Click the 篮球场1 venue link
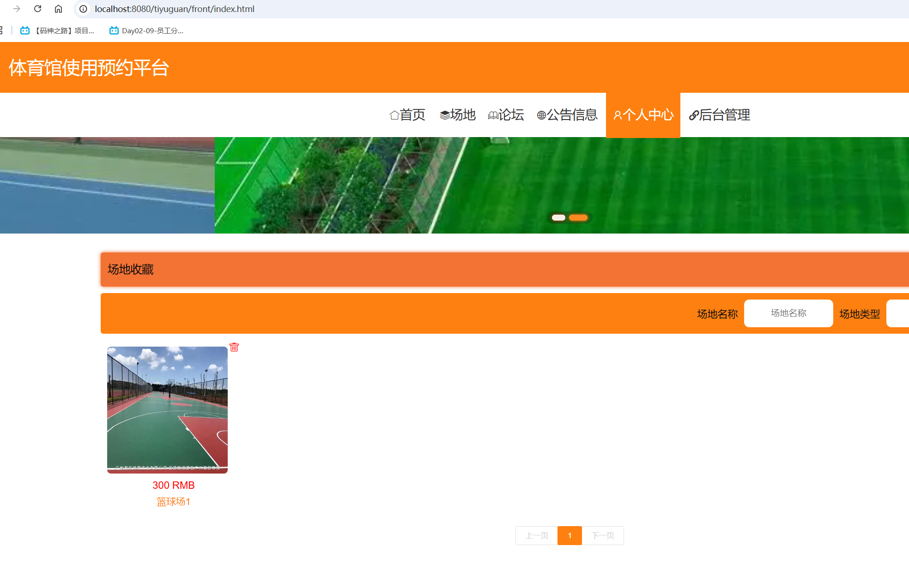Image resolution: width=909 pixels, height=588 pixels. [173, 502]
